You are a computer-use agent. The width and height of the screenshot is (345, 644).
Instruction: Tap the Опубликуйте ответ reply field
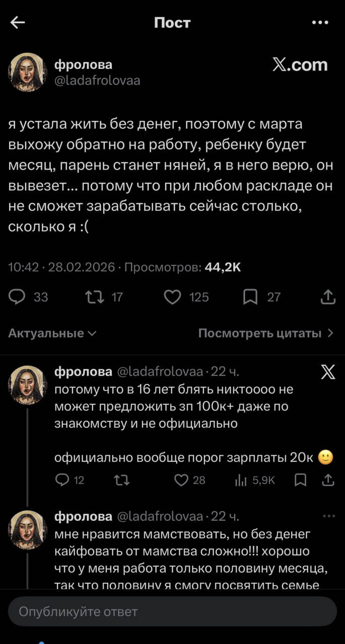click(172, 611)
